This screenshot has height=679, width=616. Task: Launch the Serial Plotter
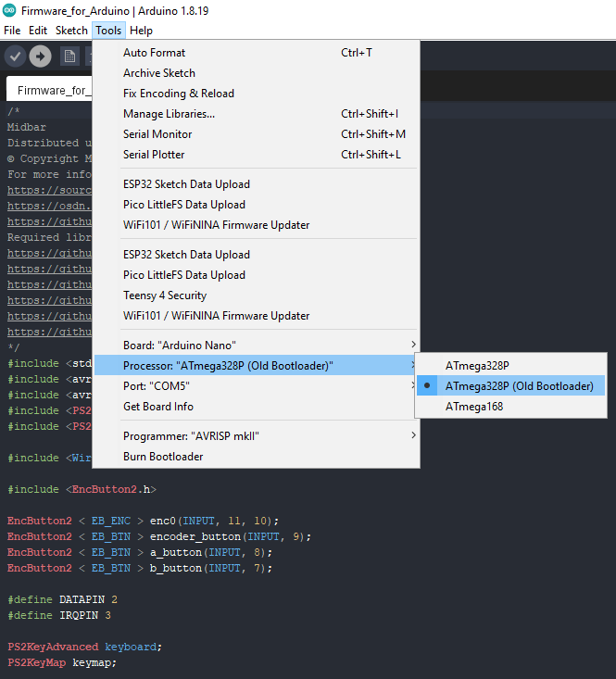point(154,155)
